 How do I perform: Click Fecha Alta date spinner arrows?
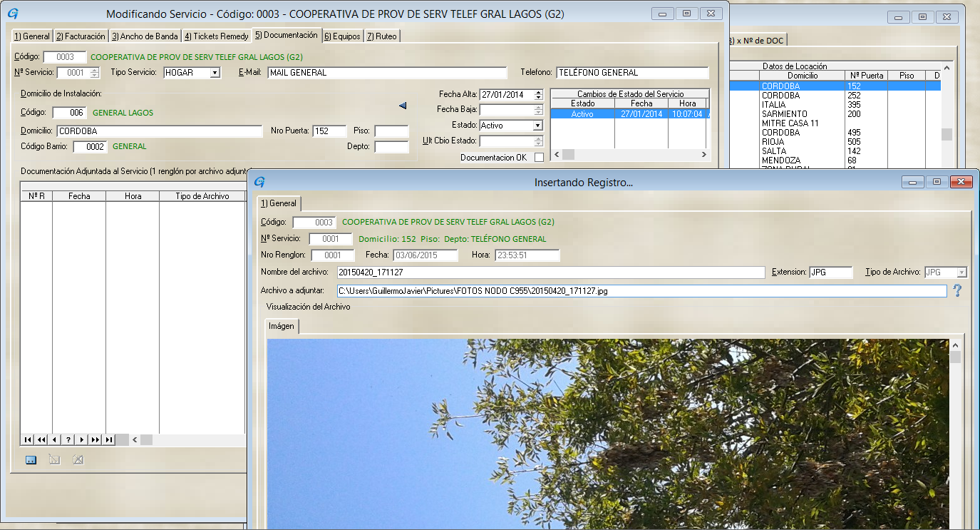[538, 94]
